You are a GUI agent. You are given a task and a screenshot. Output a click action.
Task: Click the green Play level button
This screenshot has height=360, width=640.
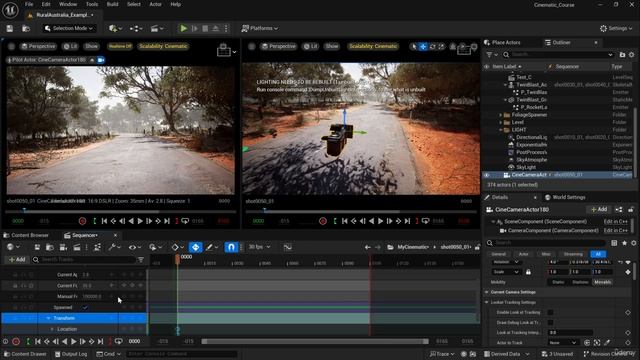coord(184,28)
